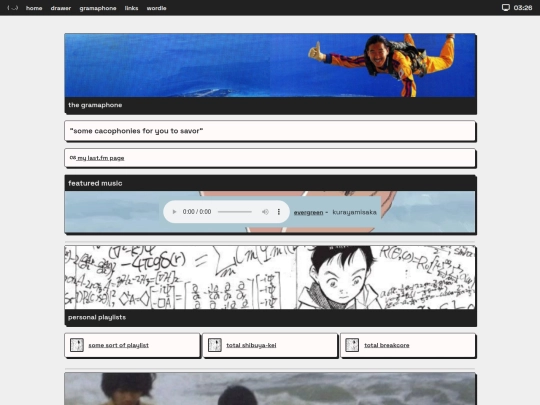Click the 0:00 / 0:00 time readout
This screenshot has height=405, width=540.
pyautogui.click(x=197, y=212)
